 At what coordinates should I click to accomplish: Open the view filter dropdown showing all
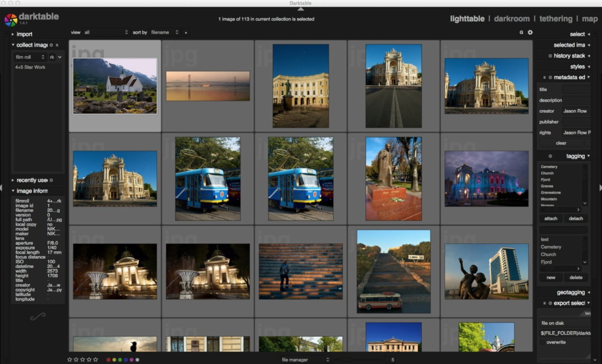(x=106, y=33)
